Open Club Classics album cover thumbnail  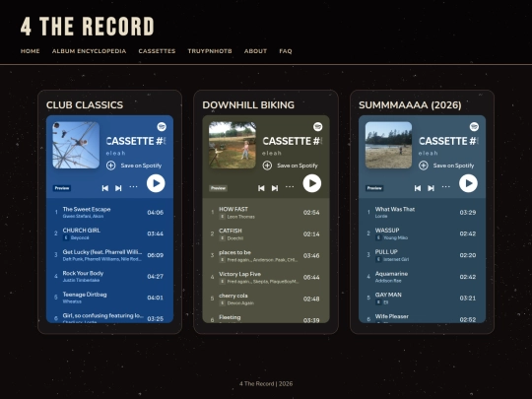[x=76, y=145]
